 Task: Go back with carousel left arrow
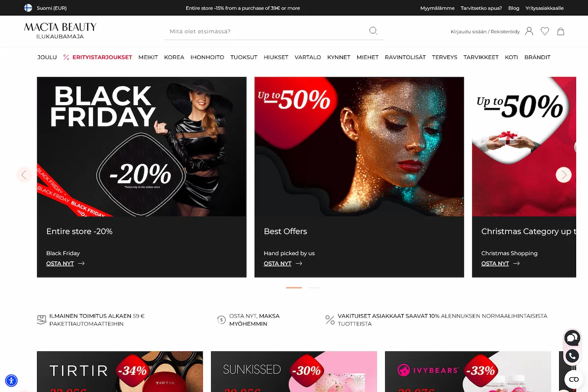point(24,175)
